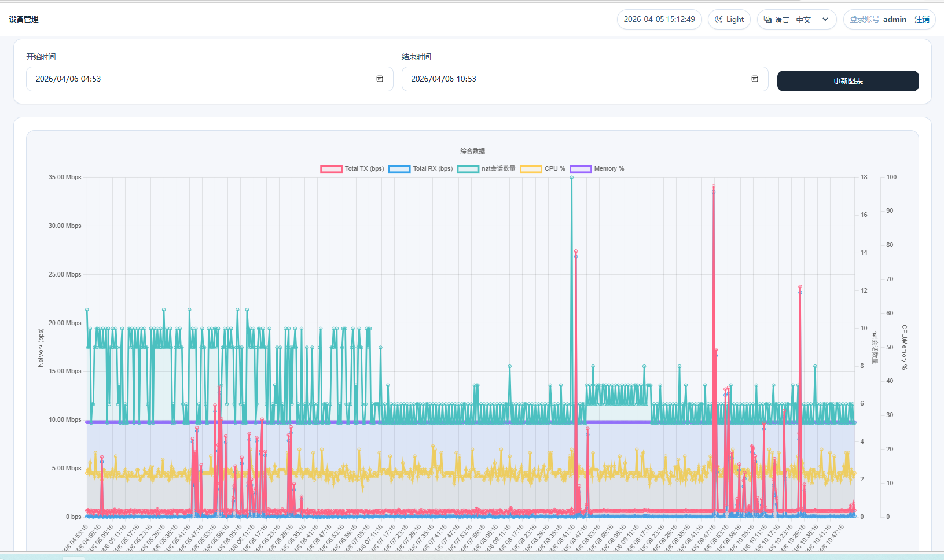Click the language translate icon

tap(767, 20)
